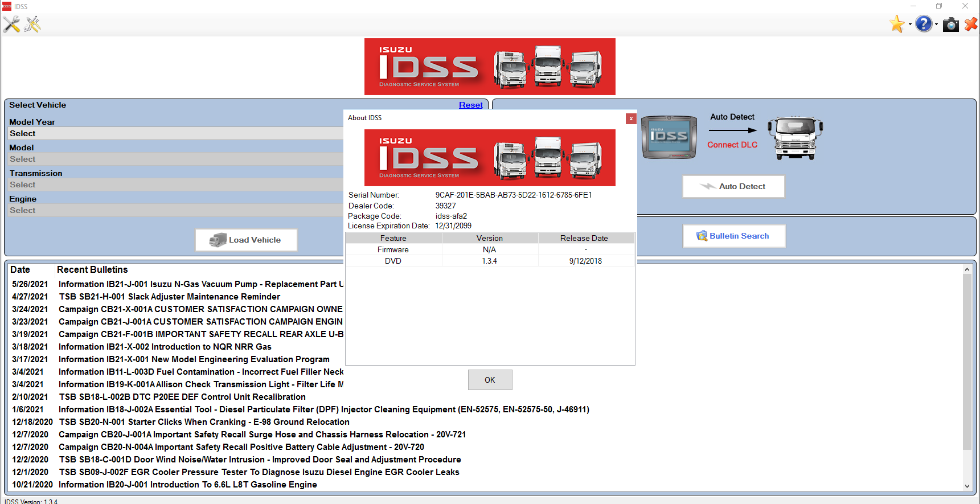Open the Engine Select dropdown
This screenshot has width=980, height=504.
pyautogui.click(x=176, y=210)
